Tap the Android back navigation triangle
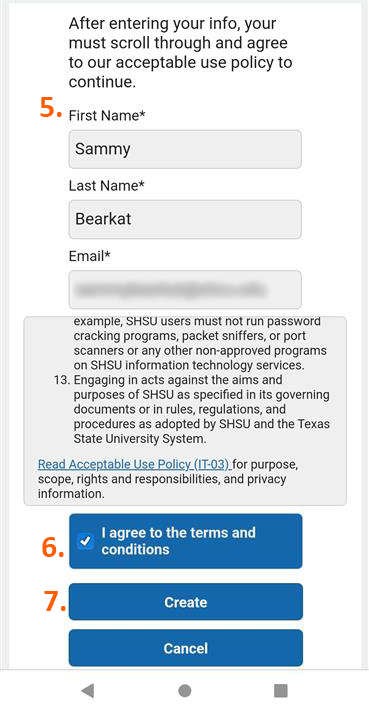 tap(87, 691)
